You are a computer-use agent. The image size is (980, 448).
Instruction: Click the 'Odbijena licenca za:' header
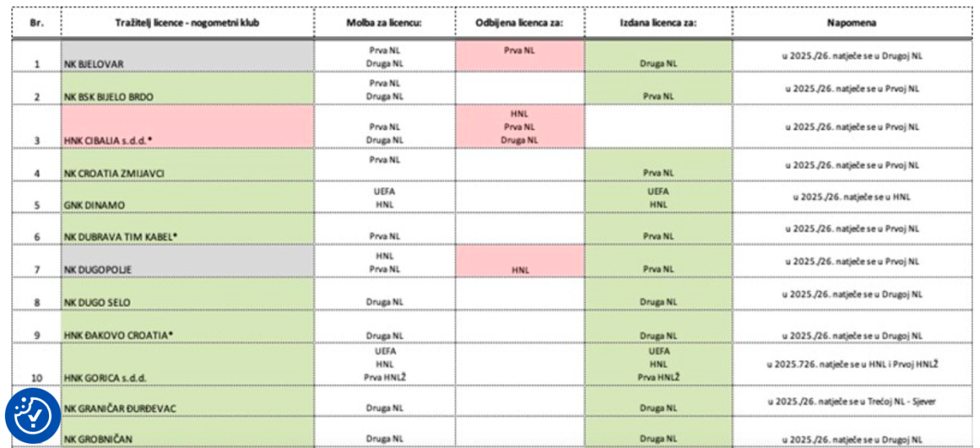(519, 23)
